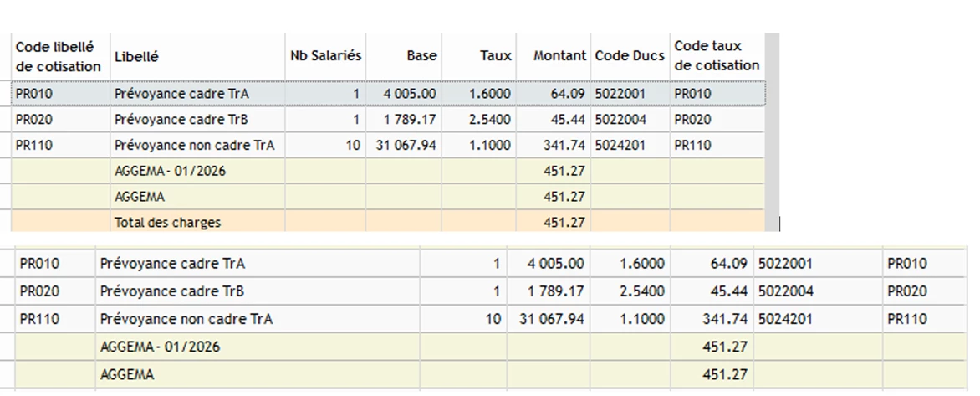The height and width of the screenshot is (396, 980).
Task: Click amount 341.74 in the headed table
Action: tap(567, 145)
